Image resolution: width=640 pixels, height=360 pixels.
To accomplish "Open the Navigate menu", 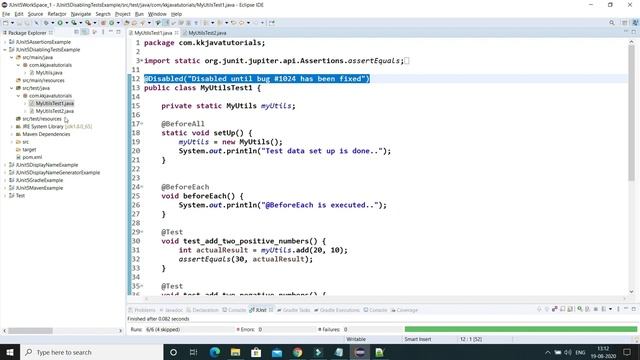I will tap(81, 14).
